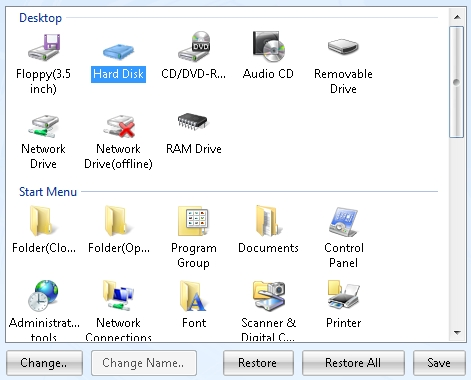Choose the Administrative tools globe-clock icon
This screenshot has height=380, width=471.
43,296
